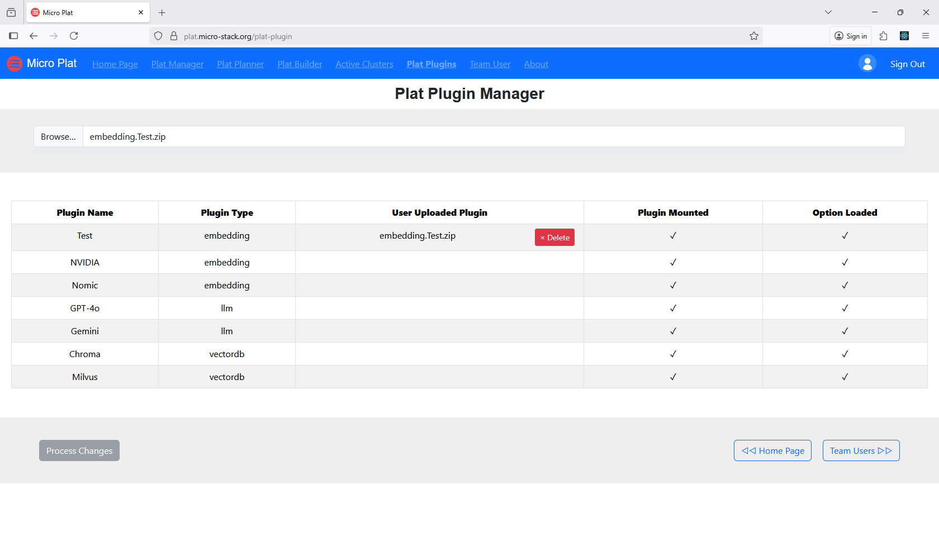Toggle Option Loaded checkmark for Chroma

pos(845,353)
